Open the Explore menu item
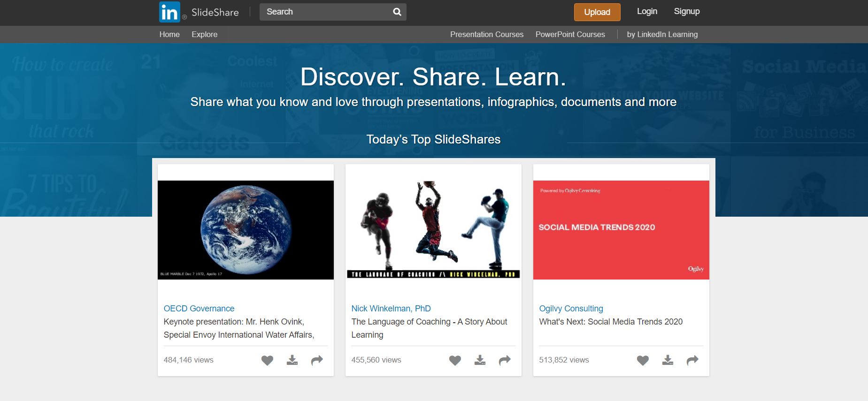The height and width of the screenshot is (401, 868). coord(205,34)
